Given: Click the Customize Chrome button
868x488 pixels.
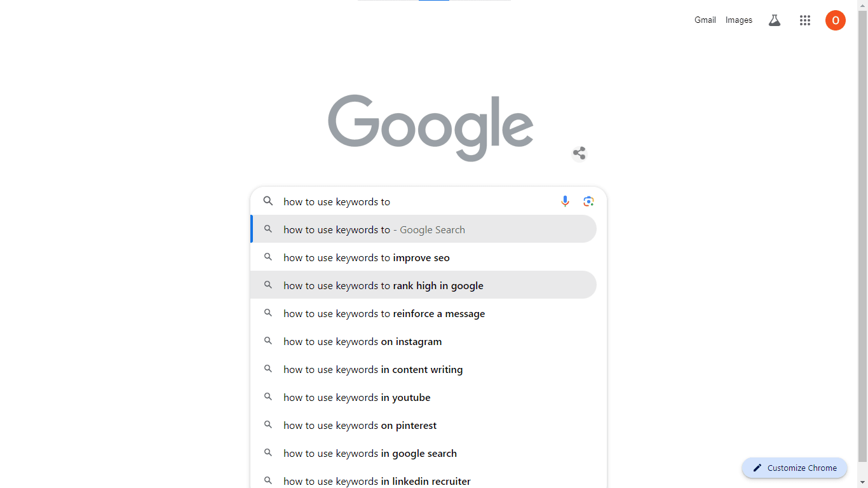Looking at the screenshot, I should coord(795,468).
